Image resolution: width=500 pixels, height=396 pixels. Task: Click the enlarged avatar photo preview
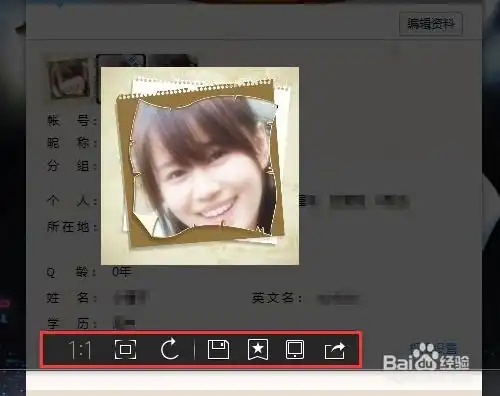coord(200,166)
